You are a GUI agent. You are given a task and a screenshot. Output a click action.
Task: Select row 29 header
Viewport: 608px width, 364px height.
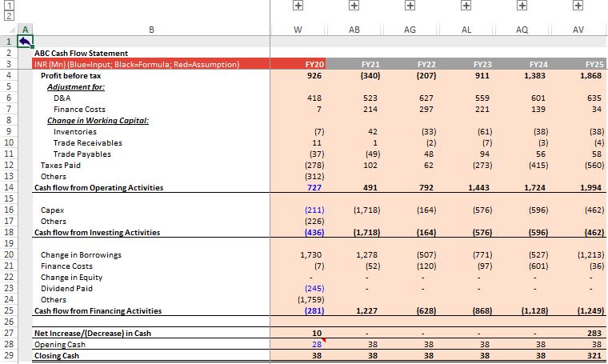(9, 355)
